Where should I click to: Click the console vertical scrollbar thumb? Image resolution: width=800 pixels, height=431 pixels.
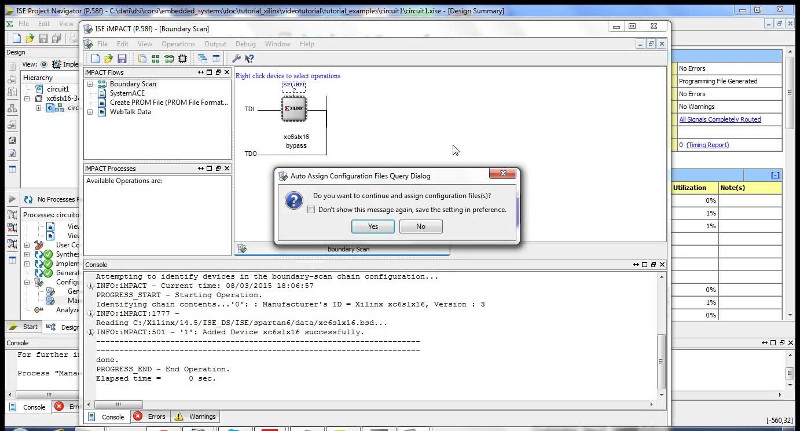pyautogui.click(x=661, y=361)
